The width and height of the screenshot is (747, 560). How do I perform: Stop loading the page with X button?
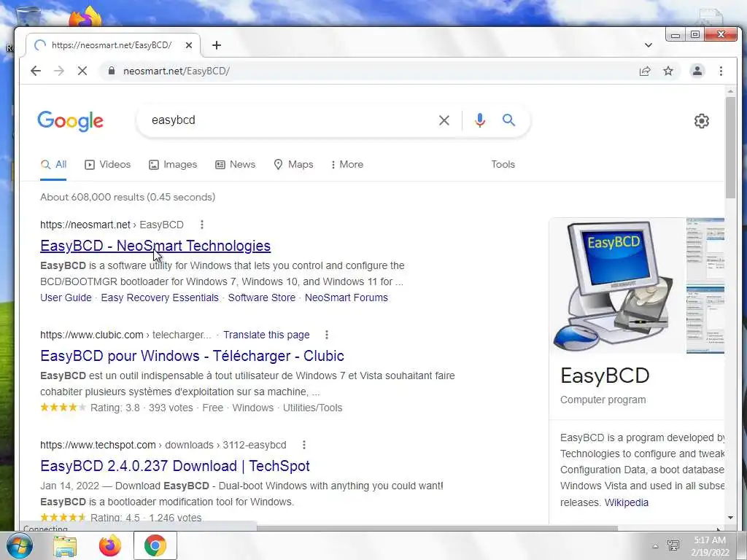[82, 71]
